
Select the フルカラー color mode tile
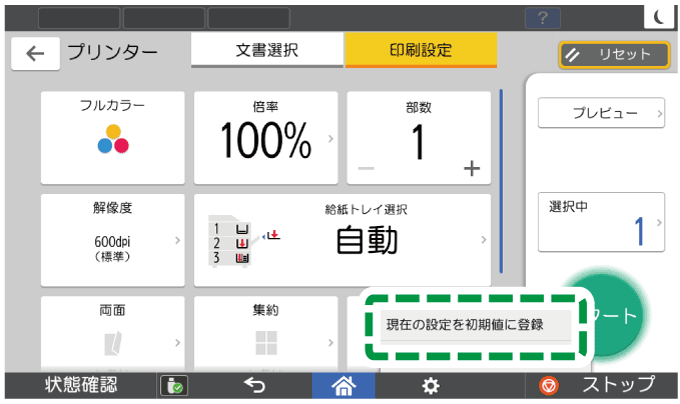click(113, 137)
